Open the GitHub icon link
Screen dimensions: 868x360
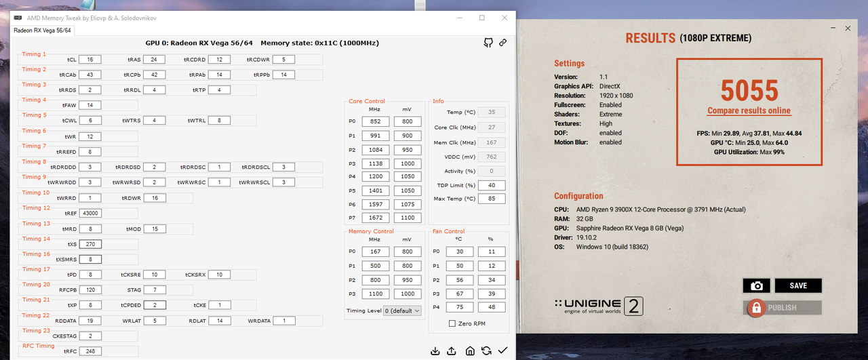click(x=488, y=43)
